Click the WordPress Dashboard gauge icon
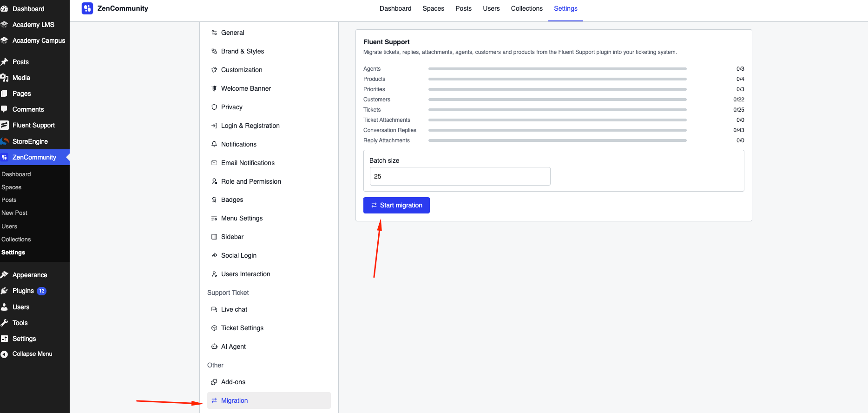The image size is (868, 413). [x=5, y=9]
